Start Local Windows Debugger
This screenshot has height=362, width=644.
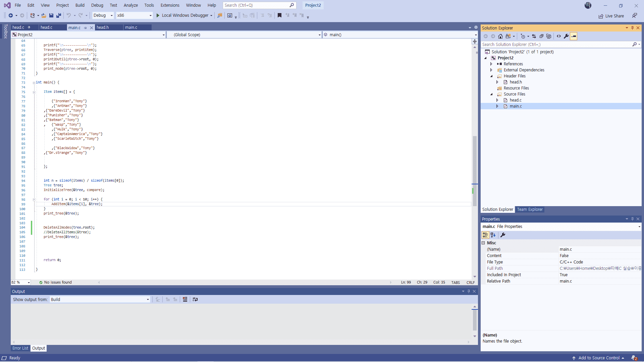click(182, 15)
